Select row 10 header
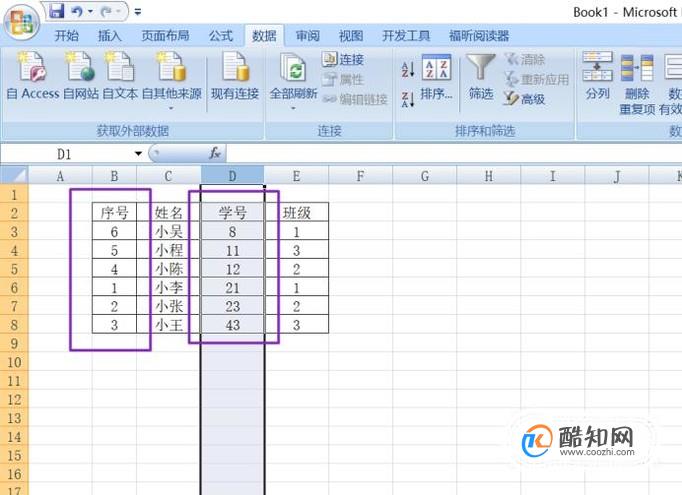The height and width of the screenshot is (495, 682). coord(14,362)
